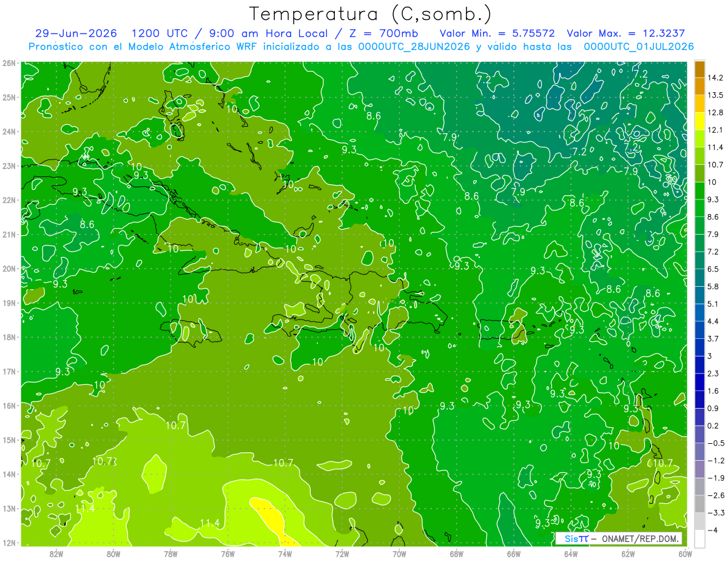
Task: Click the orange top segment of the color scale
Action: 699,69
